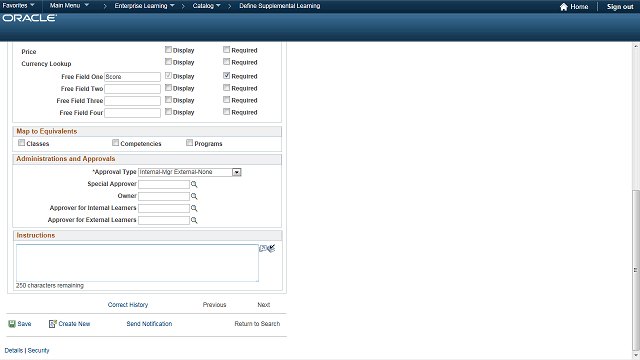The width and height of the screenshot is (640, 360).
Task: Click the Home house icon
Action: 564,7
